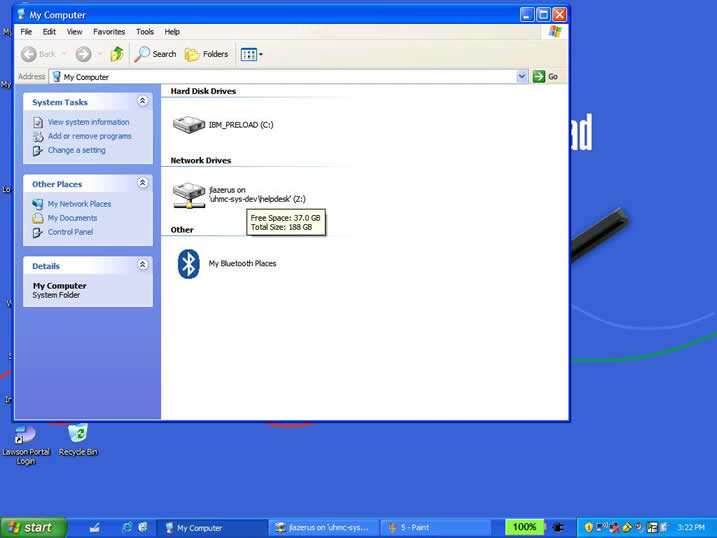The image size is (717, 538).
Task: Select the IBM_PRELOAD (C:) drive icon
Action: 188,125
